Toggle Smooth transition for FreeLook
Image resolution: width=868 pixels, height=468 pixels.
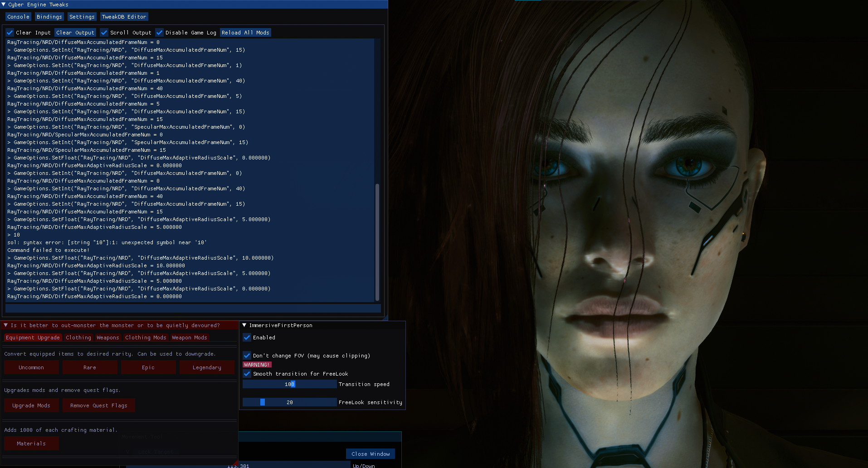(x=247, y=374)
